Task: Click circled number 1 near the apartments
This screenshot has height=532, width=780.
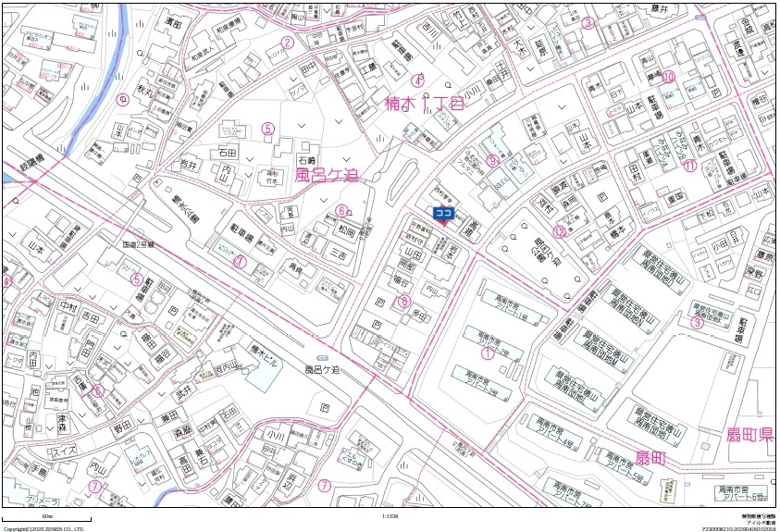Action: (489, 352)
